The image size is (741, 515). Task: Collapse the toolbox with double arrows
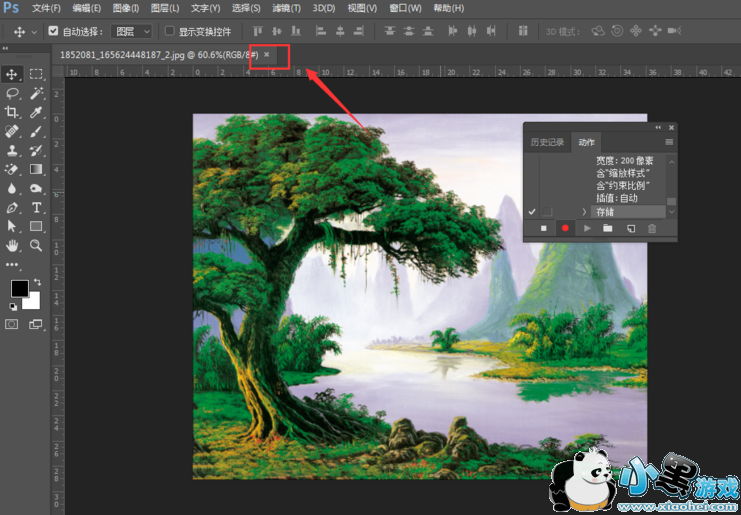coord(5,48)
